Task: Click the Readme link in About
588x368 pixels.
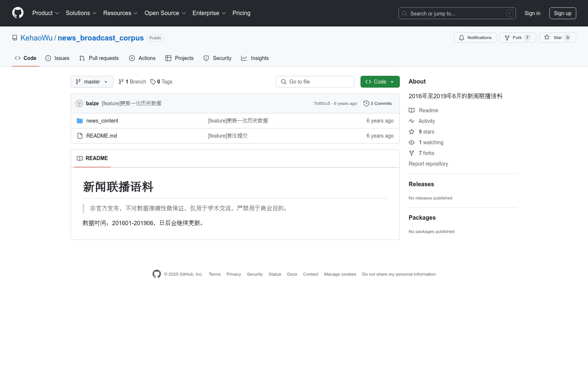Action: (x=423, y=110)
